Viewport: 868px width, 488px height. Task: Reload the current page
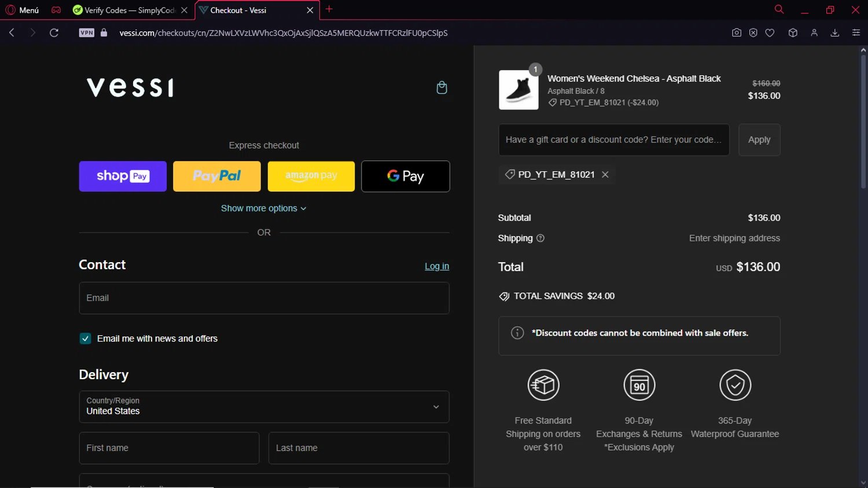(54, 33)
